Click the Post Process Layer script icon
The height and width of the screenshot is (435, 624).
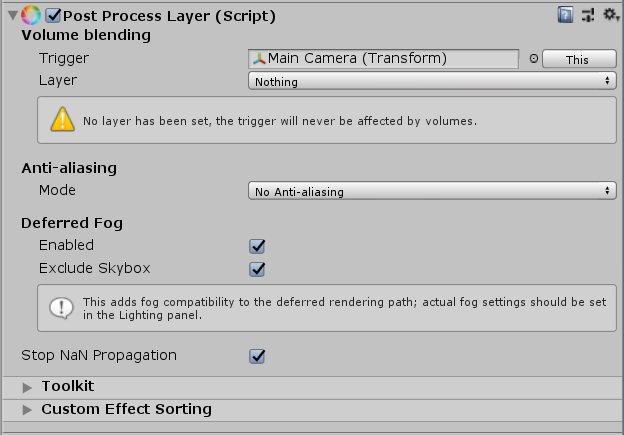click(x=30, y=16)
